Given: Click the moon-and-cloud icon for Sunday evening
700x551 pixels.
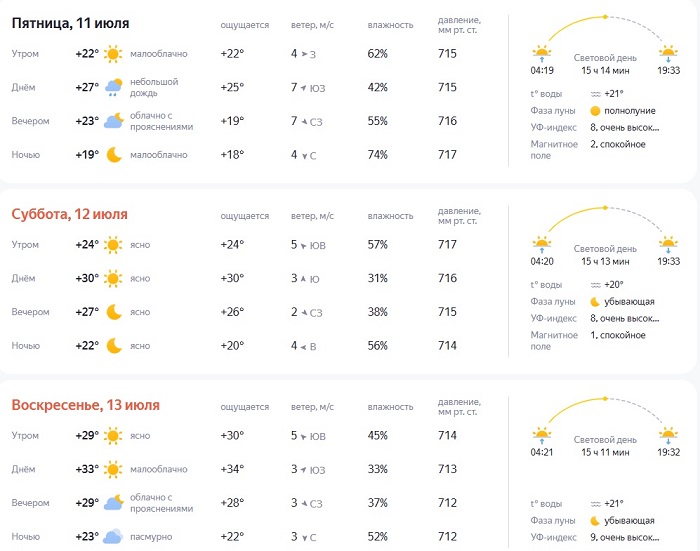Looking at the screenshot, I should [x=114, y=502].
